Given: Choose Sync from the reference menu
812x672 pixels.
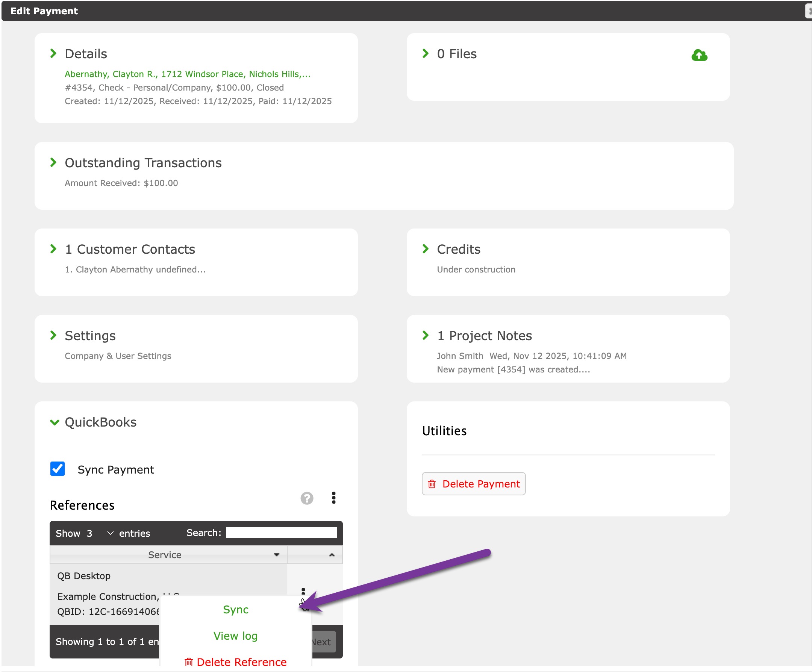Looking at the screenshot, I should point(235,609).
